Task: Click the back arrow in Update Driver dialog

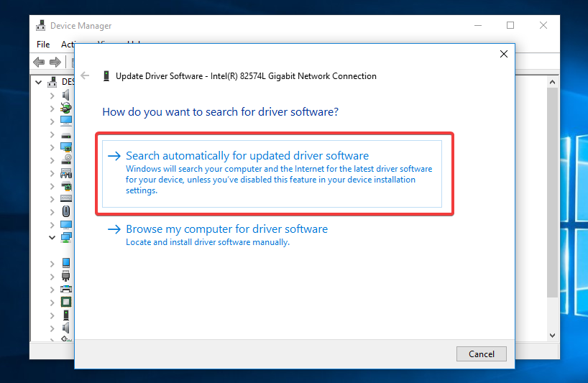Action: point(85,75)
